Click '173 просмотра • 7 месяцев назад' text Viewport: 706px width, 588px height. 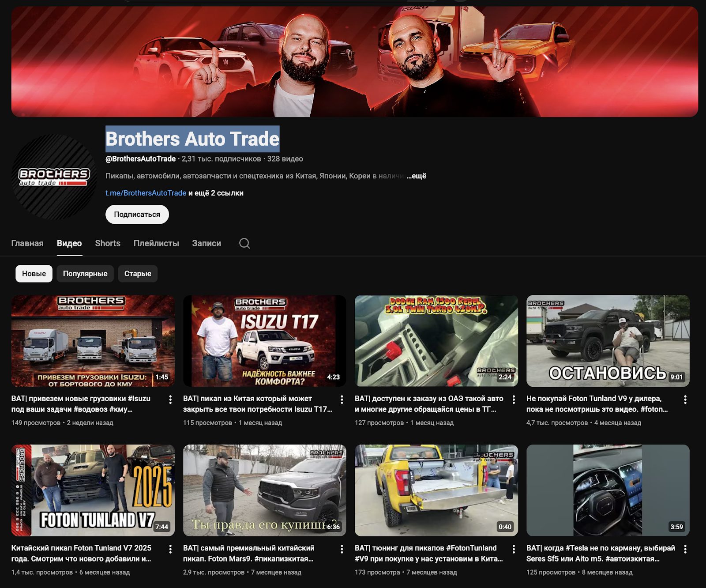pos(406,572)
